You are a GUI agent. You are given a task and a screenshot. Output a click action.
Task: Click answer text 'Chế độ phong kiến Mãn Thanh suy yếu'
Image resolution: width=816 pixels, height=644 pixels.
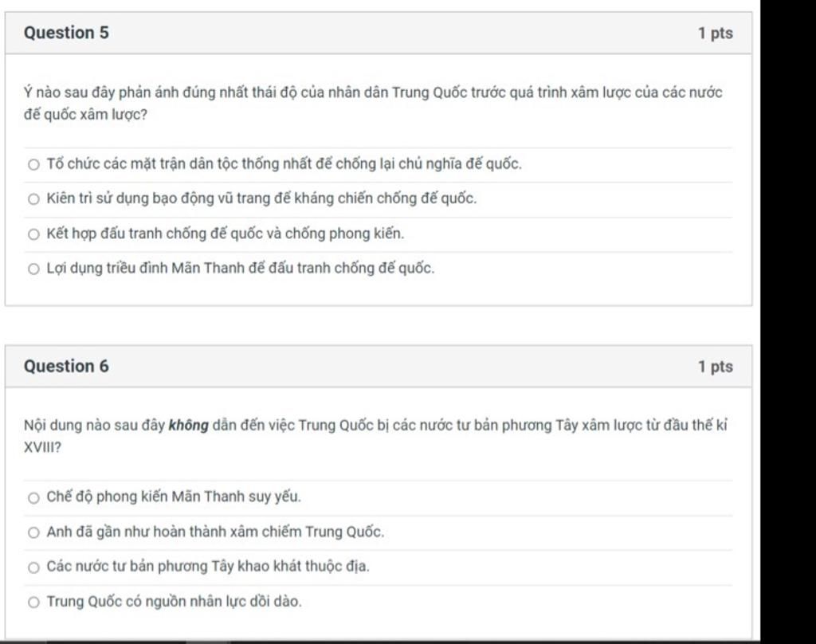coord(174,497)
